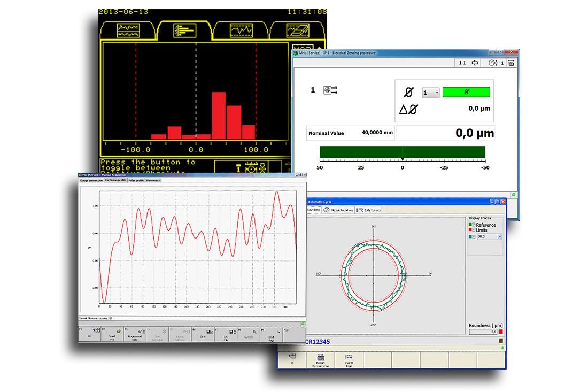
Task: Click the time 11:31:08 on yellow display
Action: click(x=307, y=12)
